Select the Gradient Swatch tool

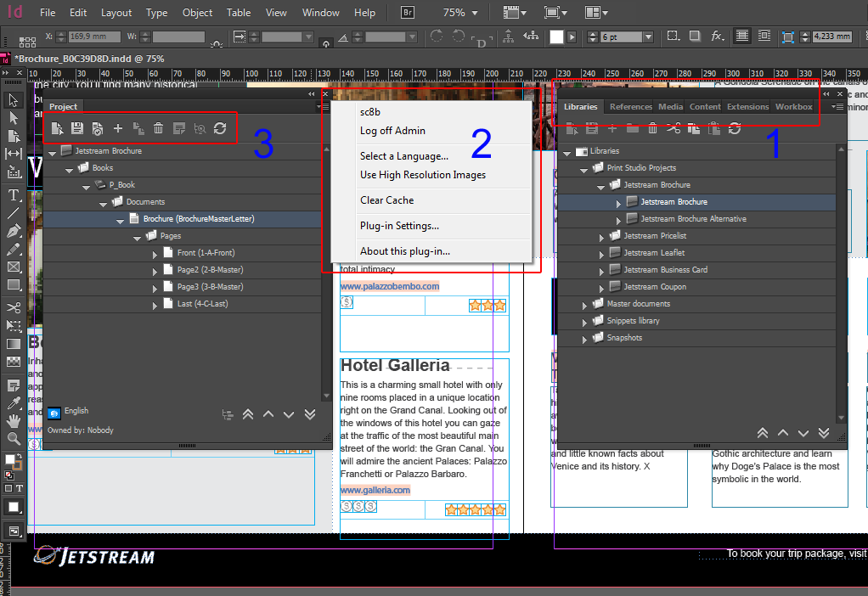coord(14,344)
